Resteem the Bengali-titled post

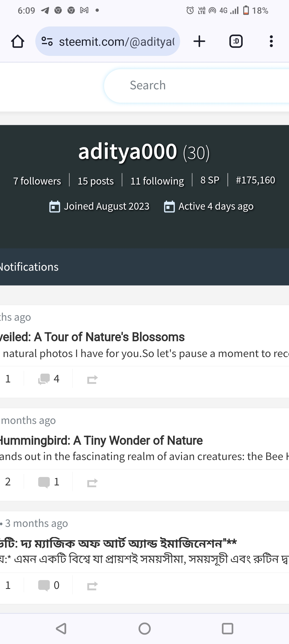pos(92,586)
